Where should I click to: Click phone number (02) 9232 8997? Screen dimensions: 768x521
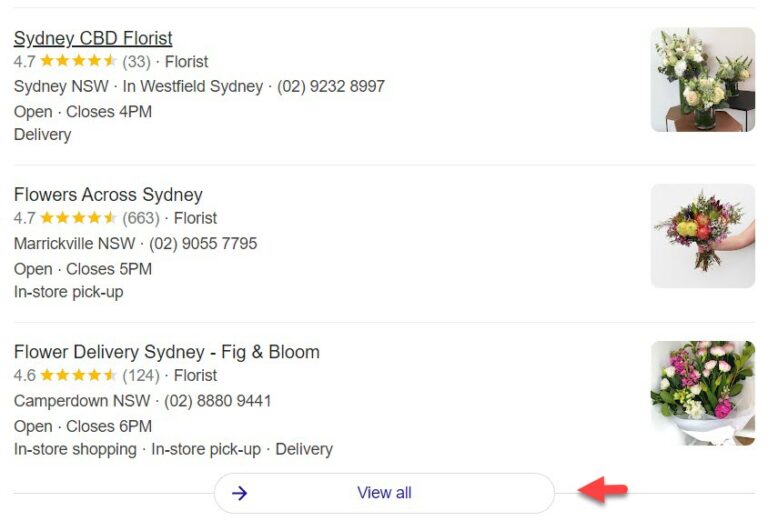[331, 87]
